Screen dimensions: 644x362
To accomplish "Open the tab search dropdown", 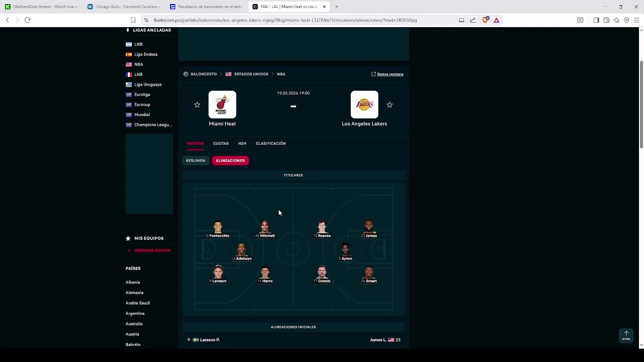I will click(x=580, y=20).
